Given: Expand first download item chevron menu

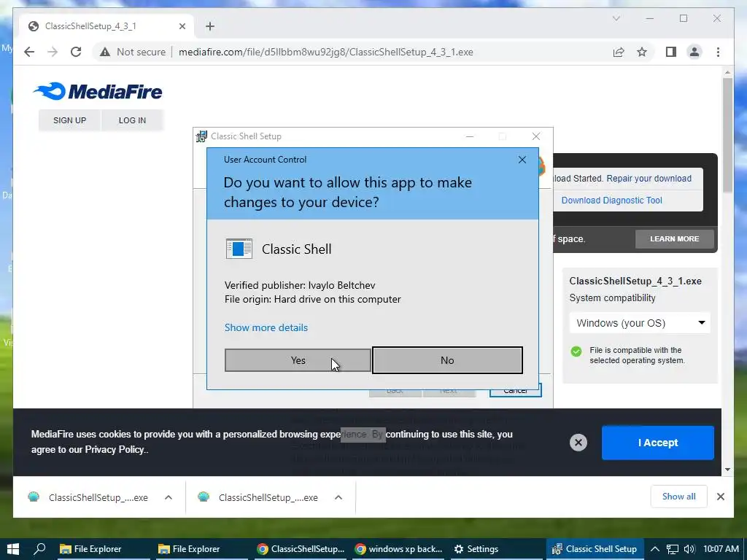Looking at the screenshot, I should point(169,497).
